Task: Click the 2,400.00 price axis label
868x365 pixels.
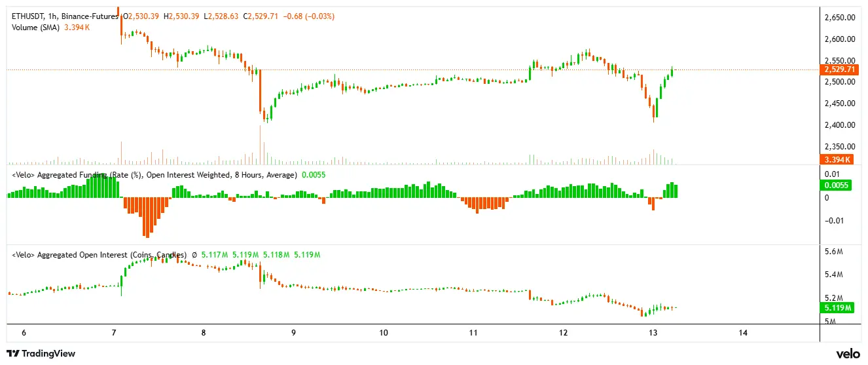Action: (841, 125)
